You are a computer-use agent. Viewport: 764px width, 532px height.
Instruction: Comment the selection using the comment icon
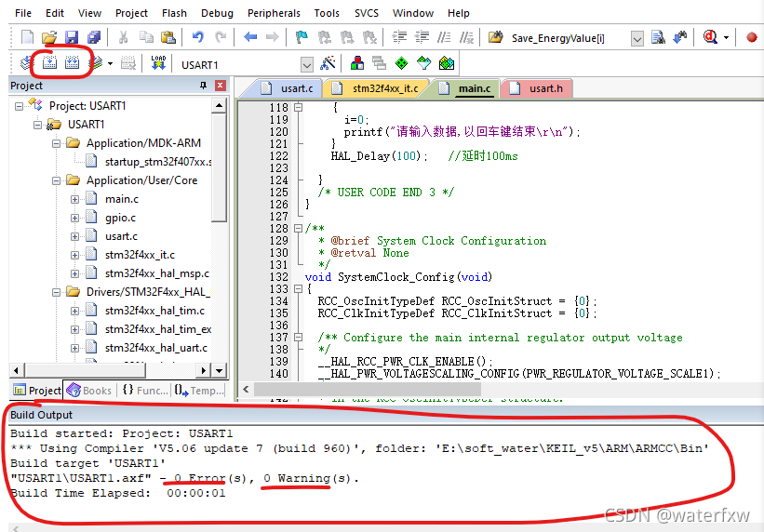coord(444,37)
